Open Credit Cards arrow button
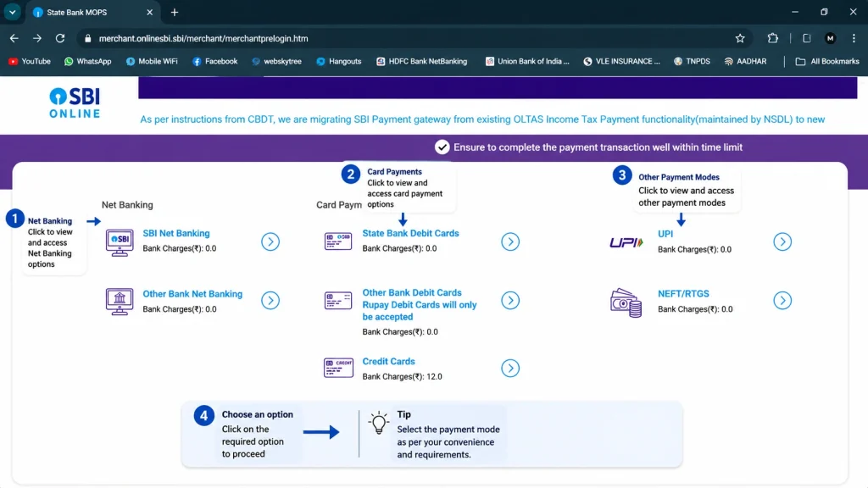 (x=510, y=369)
